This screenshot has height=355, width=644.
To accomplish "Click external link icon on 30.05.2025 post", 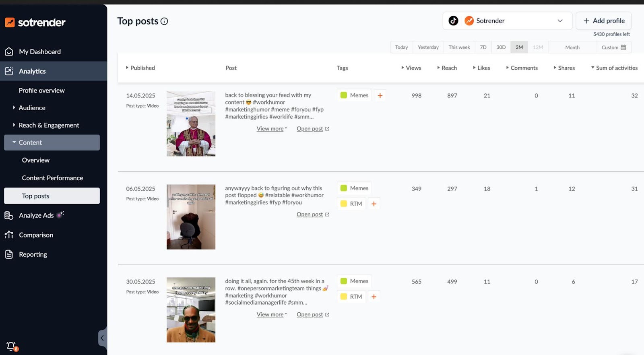I will [327, 315].
